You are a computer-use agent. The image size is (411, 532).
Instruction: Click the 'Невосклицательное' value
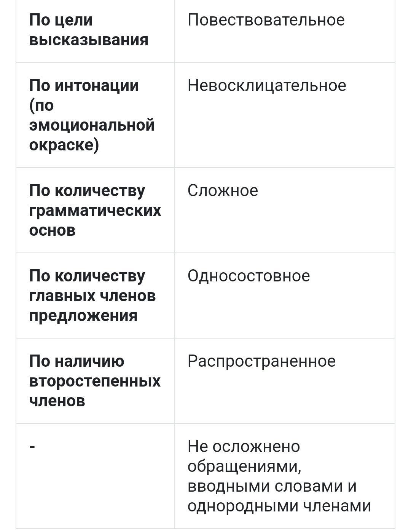[x=267, y=85]
